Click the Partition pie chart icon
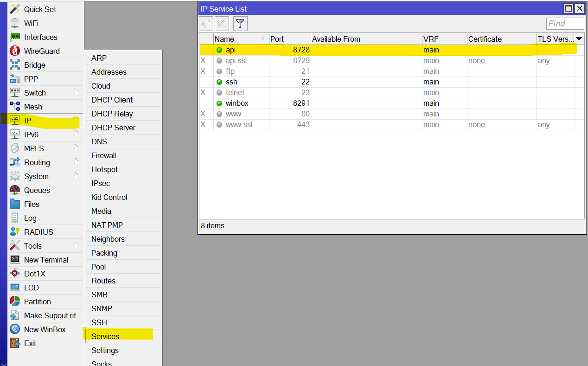Screen dimensions: 588x366 tap(15, 302)
